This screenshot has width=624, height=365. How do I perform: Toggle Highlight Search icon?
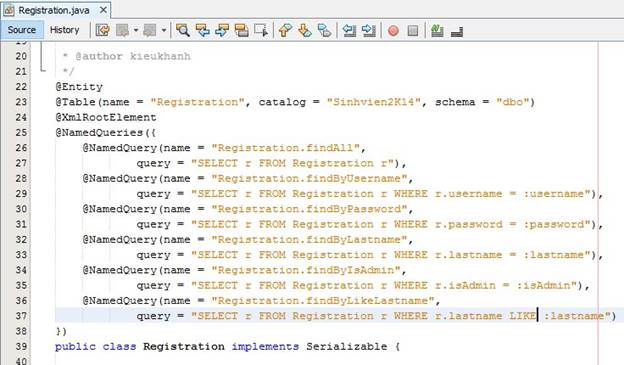(242, 30)
